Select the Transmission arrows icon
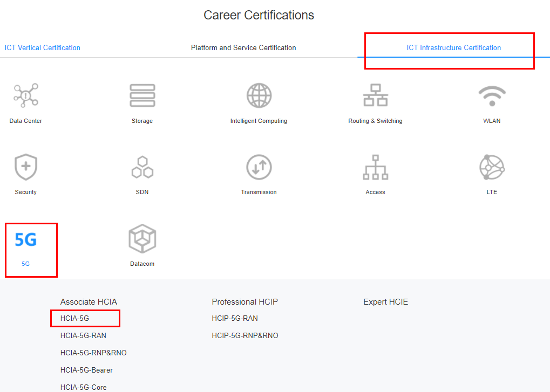 click(259, 167)
